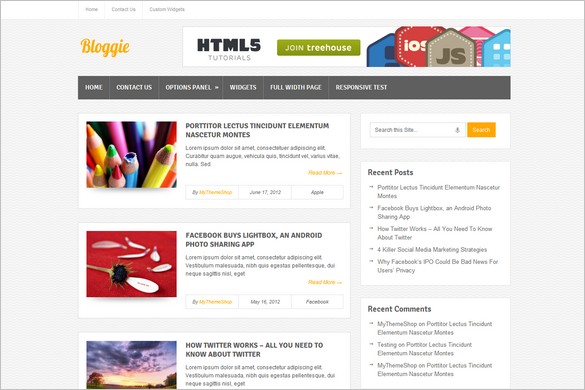
Task: Open the Testing recent comment link
Action: point(425,349)
